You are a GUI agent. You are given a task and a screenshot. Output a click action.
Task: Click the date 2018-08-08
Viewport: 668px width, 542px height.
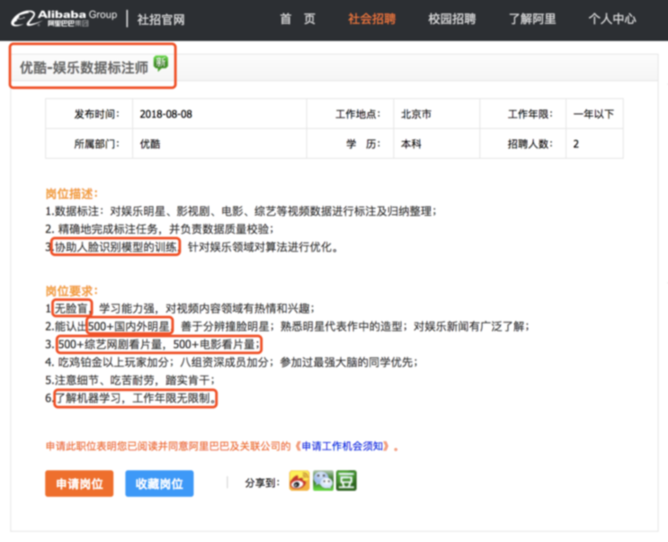[166, 114]
